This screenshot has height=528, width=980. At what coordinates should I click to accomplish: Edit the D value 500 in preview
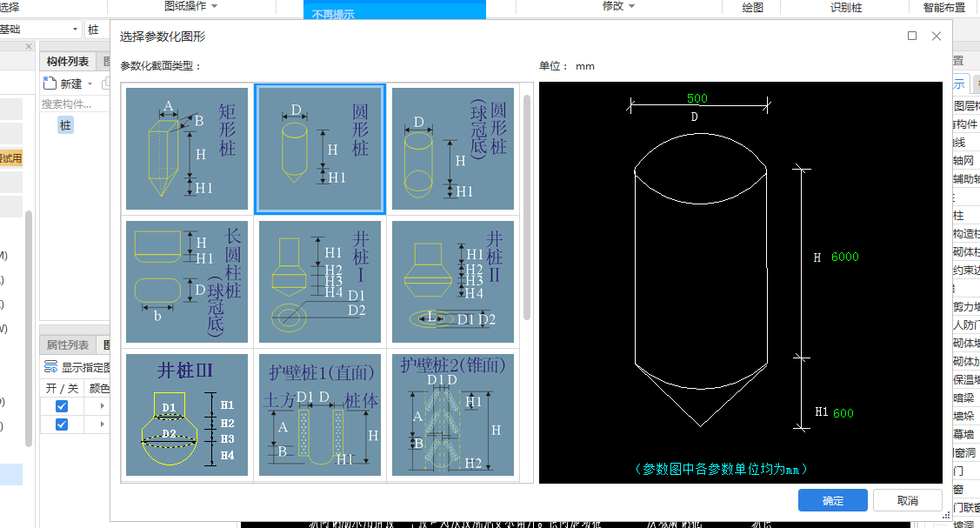pyautogui.click(x=697, y=98)
